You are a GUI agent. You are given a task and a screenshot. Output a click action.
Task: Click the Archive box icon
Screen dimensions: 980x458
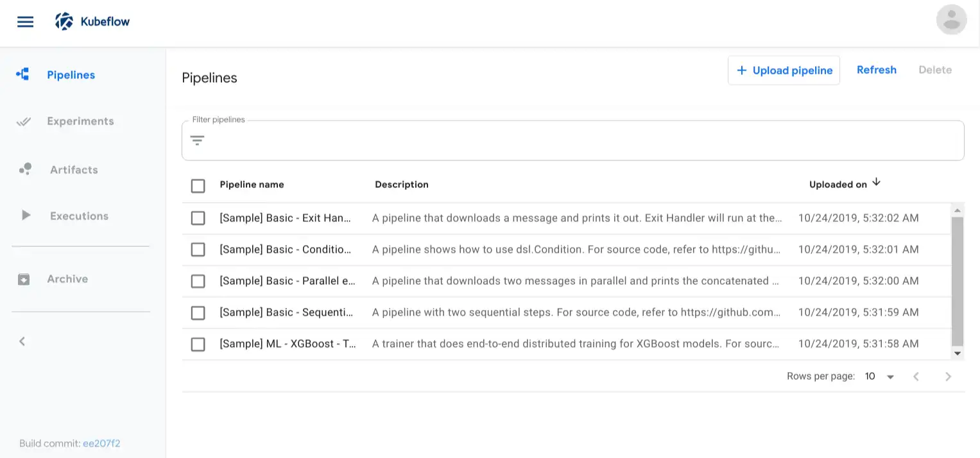coord(24,279)
